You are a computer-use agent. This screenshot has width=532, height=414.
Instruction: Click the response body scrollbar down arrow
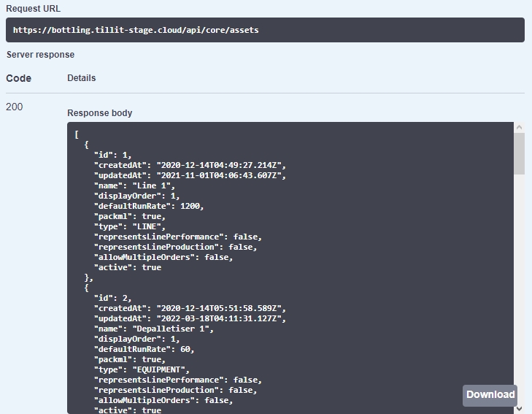[x=519, y=409]
